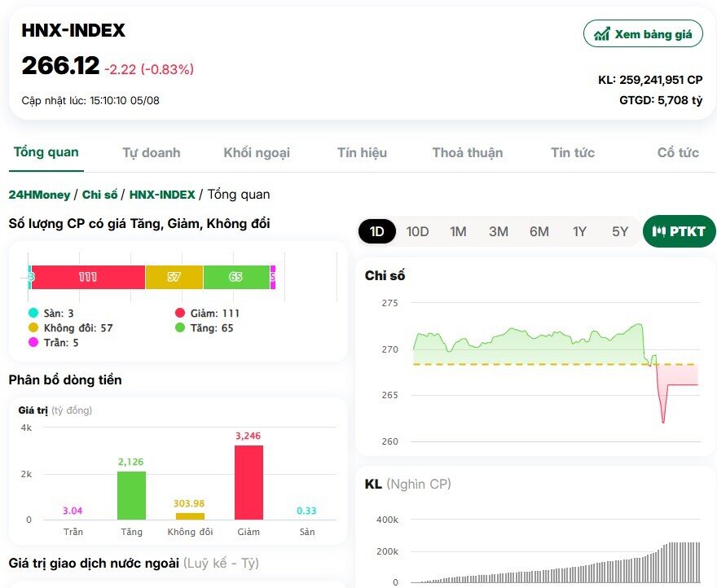Select the 3M chart period

click(x=499, y=231)
